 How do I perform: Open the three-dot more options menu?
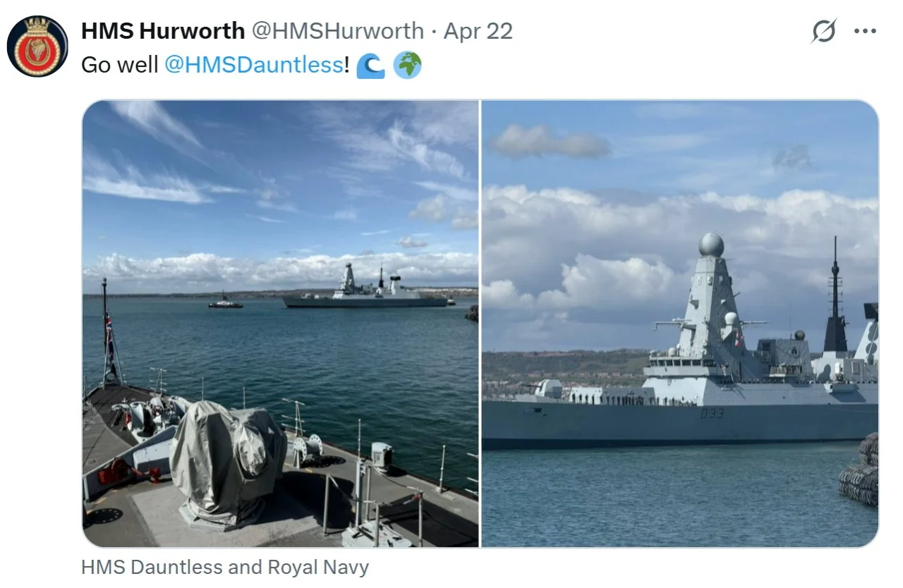click(x=865, y=31)
